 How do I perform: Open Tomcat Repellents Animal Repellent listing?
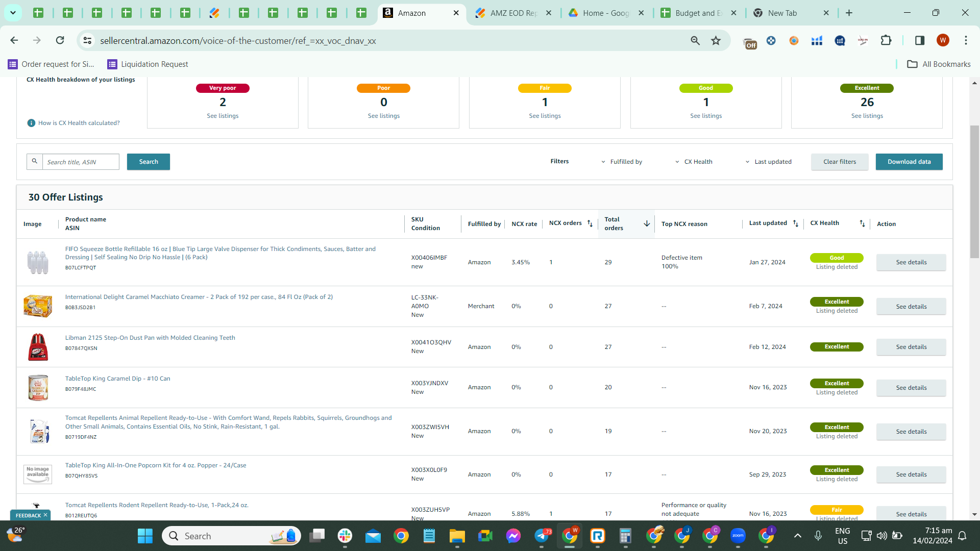229,422
